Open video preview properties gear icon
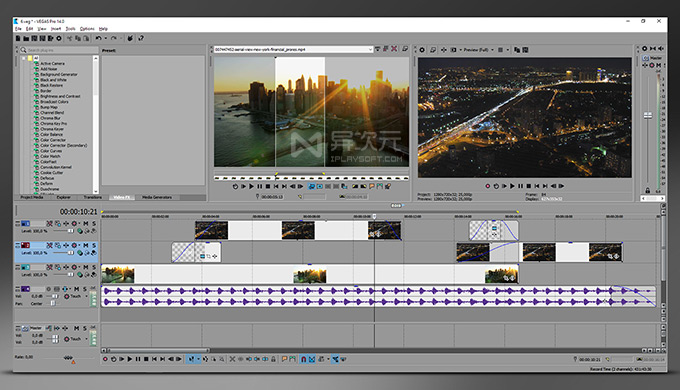The height and width of the screenshot is (390, 680). pos(422,50)
